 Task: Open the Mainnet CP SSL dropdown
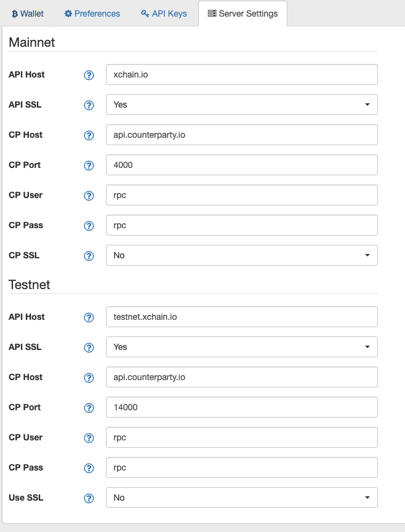point(242,255)
